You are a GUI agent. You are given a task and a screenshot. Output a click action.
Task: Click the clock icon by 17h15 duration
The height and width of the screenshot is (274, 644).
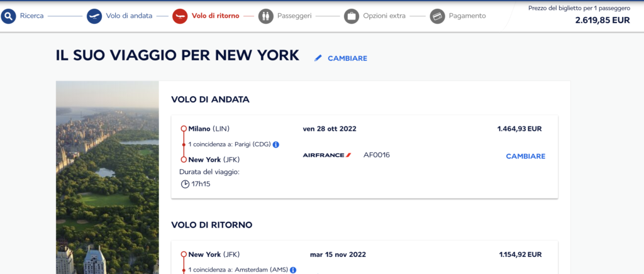pos(185,184)
